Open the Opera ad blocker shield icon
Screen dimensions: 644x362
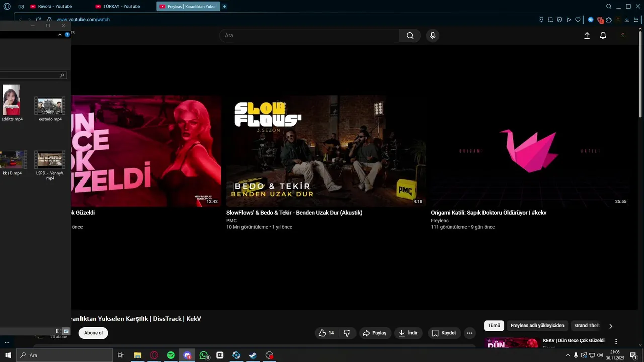[559, 20]
